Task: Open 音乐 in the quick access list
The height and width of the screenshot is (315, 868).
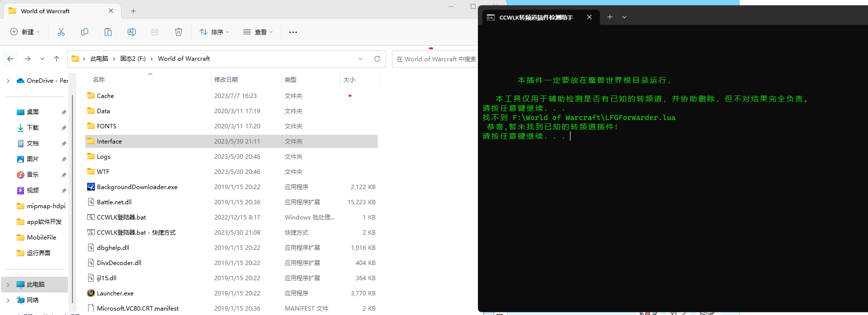Action: coord(33,175)
